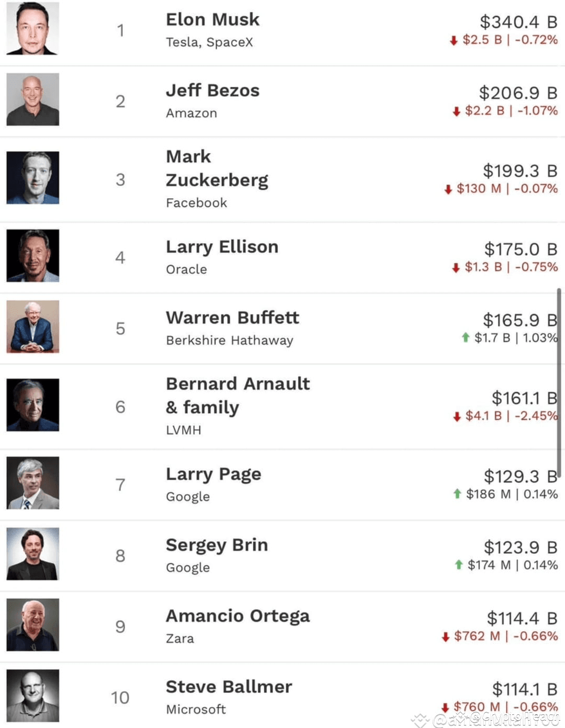Screen dimensions: 565x728
Task: Select the portrait in the Facebook row
Action: [32, 178]
